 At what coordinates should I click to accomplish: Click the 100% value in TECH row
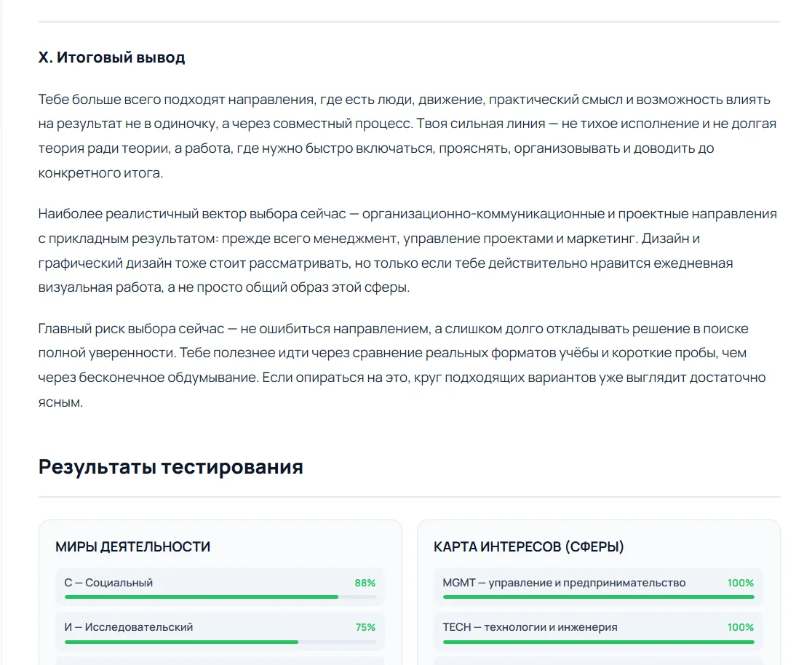coord(741,627)
